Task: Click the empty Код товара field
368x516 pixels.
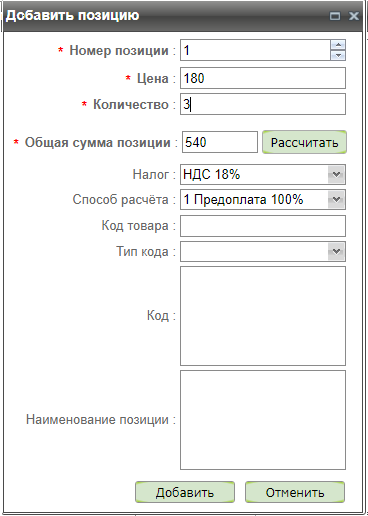Action: pyautogui.click(x=263, y=226)
